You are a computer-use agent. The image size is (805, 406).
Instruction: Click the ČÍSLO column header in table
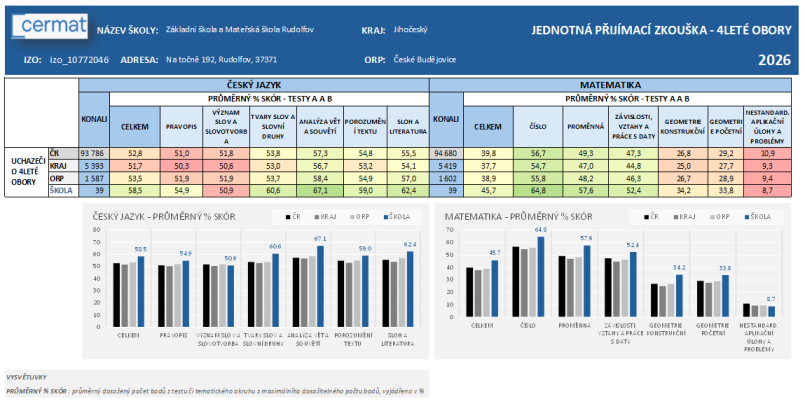[538, 127]
